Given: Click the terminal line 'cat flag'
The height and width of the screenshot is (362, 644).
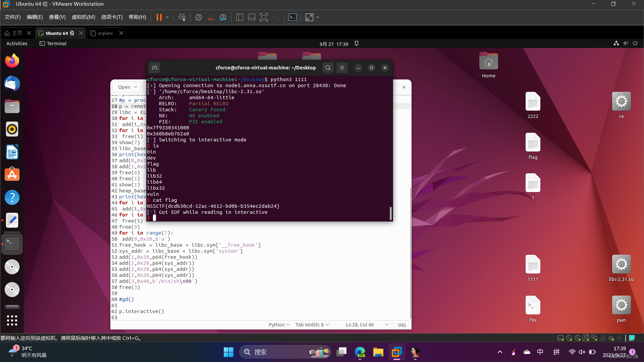Looking at the screenshot, I should [165, 200].
